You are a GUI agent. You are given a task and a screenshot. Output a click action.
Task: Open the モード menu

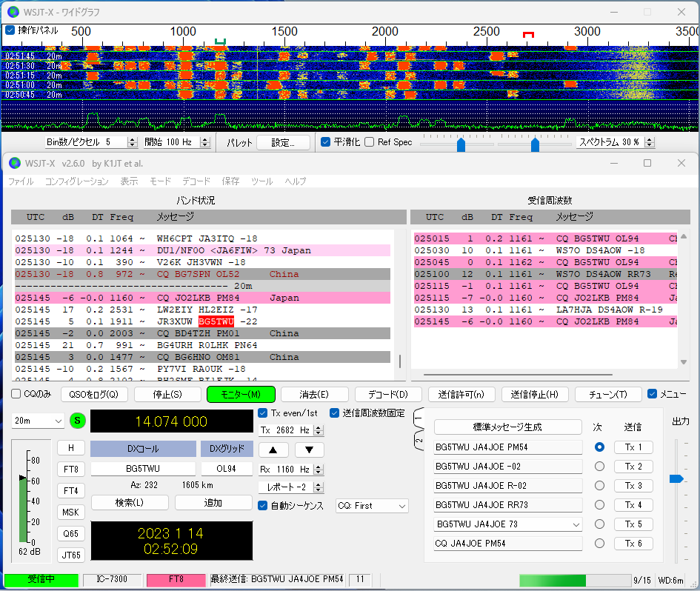pyautogui.click(x=160, y=181)
